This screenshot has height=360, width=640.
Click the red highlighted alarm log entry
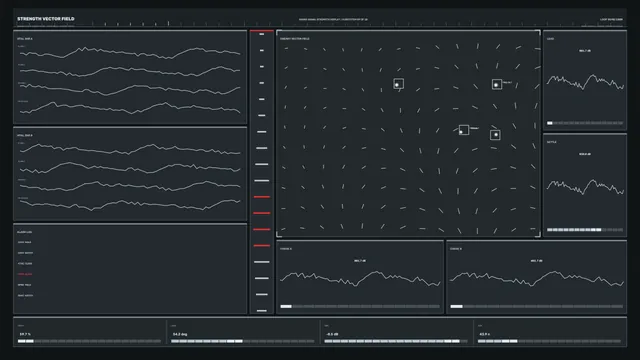[x=25, y=274]
